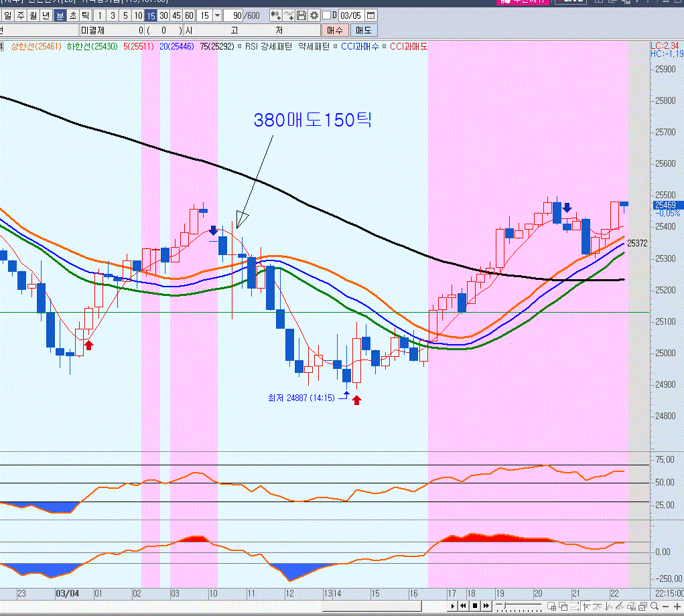Viewport: 684px width, 616px height.
Task: Click the magnifier zoom icon in bottom toolbar
Action: tap(654, 607)
